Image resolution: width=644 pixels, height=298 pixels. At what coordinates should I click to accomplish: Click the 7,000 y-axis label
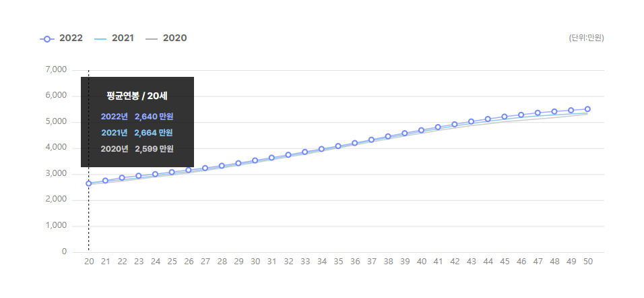point(57,70)
